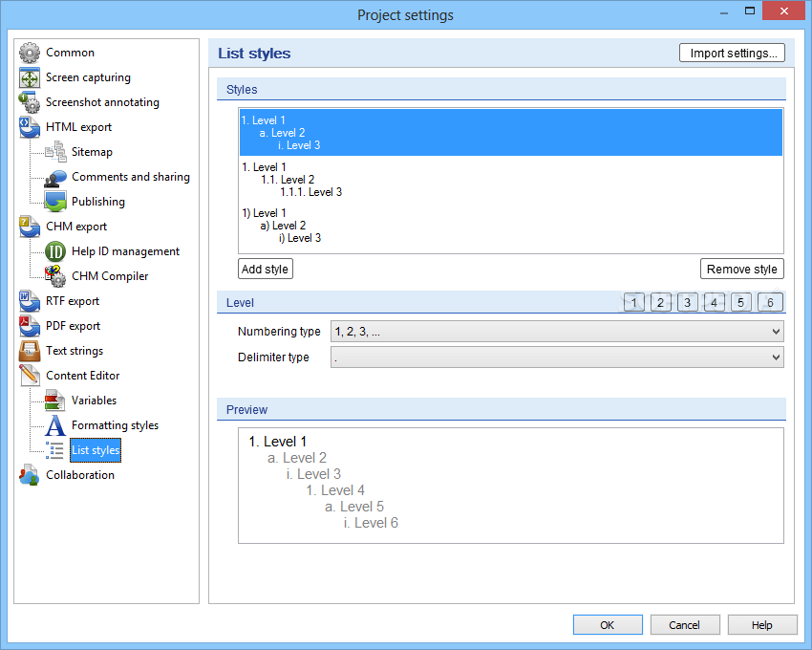Click the Import settings button
The image size is (812, 650).
point(732,53)
